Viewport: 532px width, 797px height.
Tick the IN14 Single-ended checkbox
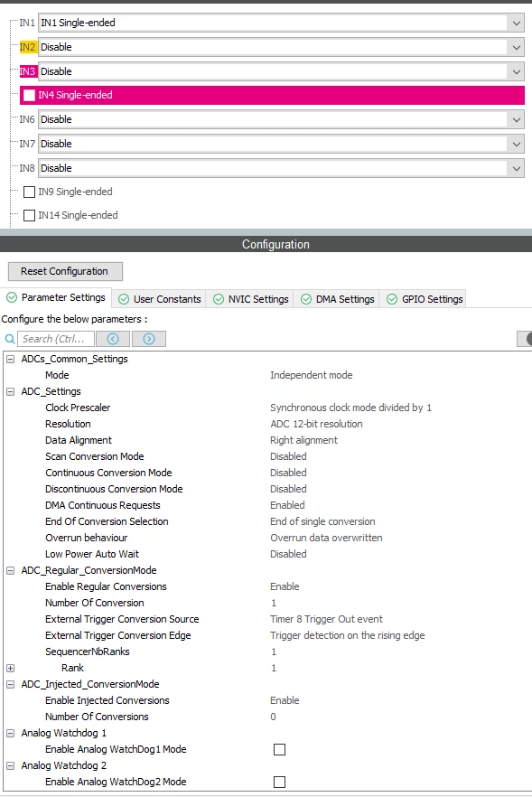point(30,215)
